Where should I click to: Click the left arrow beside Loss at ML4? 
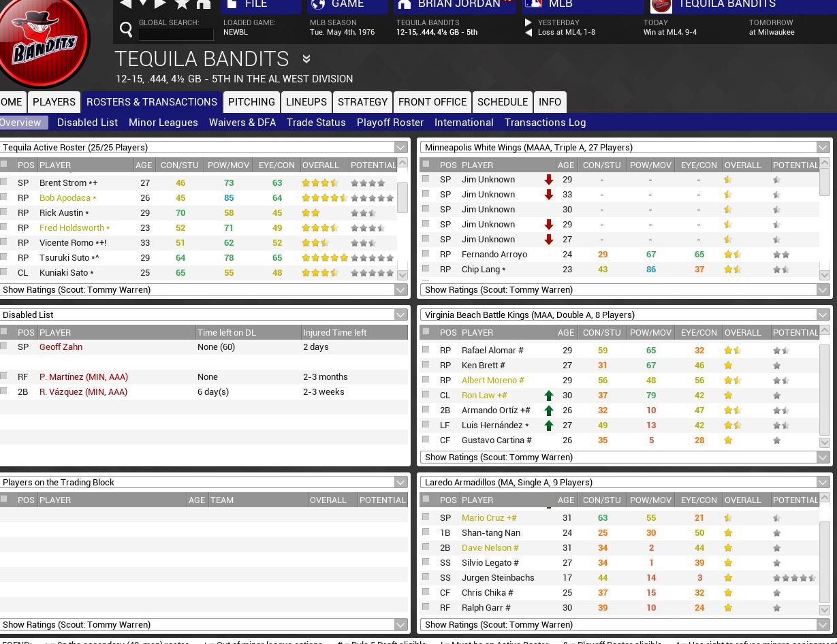(528, 33)
